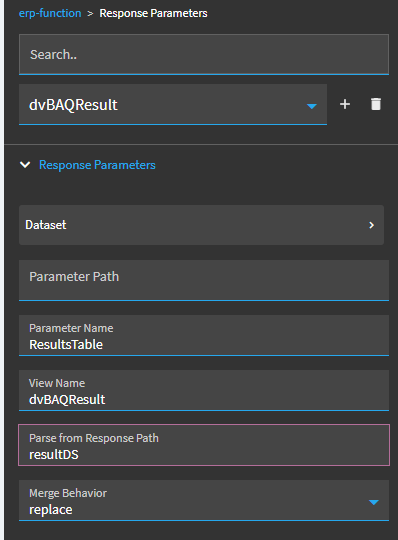Focus the Parse from Response Path field
Viewport: 398px width, 540px height.
(x=204, y=445)
